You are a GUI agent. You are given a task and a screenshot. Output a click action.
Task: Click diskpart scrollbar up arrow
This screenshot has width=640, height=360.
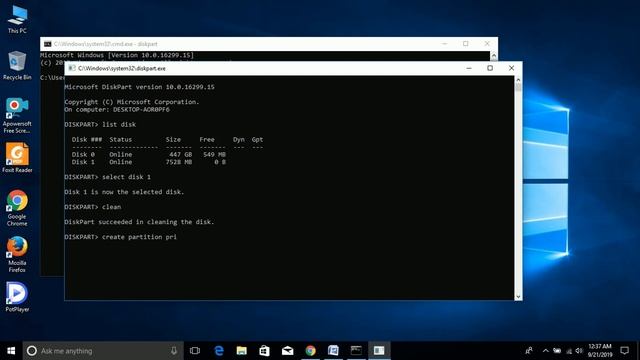click(x=518, y=80)
